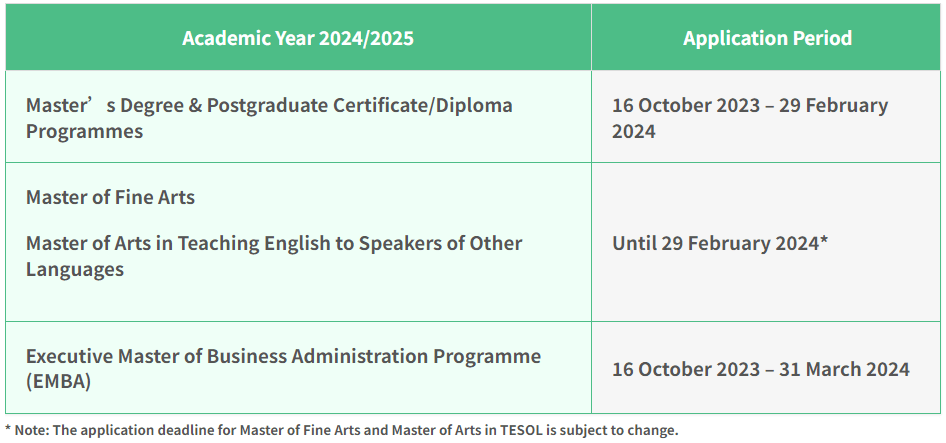The height and width of the screenshot is (443, 946).
Task: Click the 16 October 2023 – 29 February date
Action: click(x=750, y=105)
